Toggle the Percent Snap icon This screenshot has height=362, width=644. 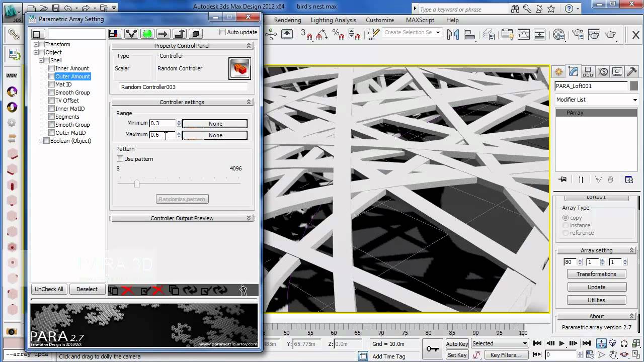pos(339,34)
